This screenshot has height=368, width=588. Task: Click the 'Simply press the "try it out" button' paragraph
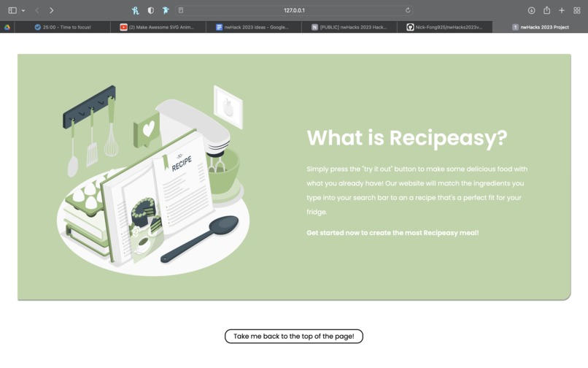pyautogui.click(x=417, y=191)
